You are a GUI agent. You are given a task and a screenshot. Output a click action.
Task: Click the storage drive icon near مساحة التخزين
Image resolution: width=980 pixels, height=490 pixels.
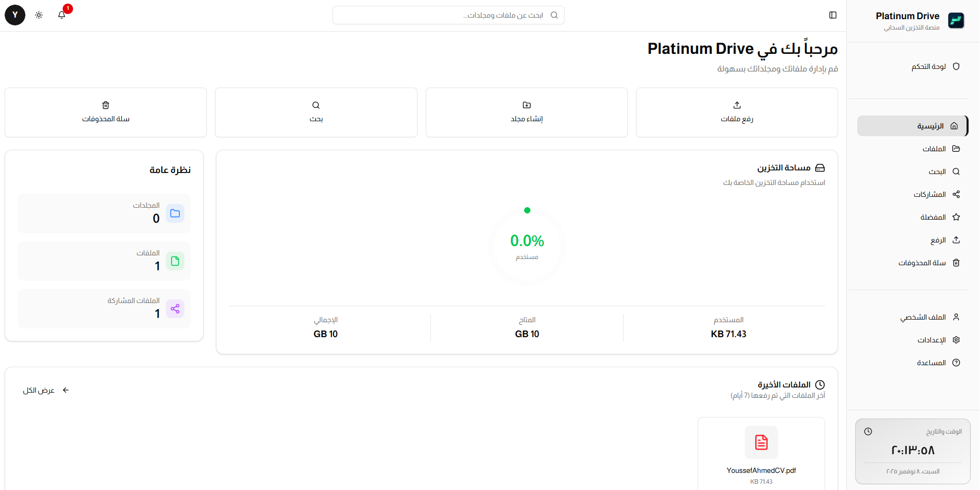point(820,168)
